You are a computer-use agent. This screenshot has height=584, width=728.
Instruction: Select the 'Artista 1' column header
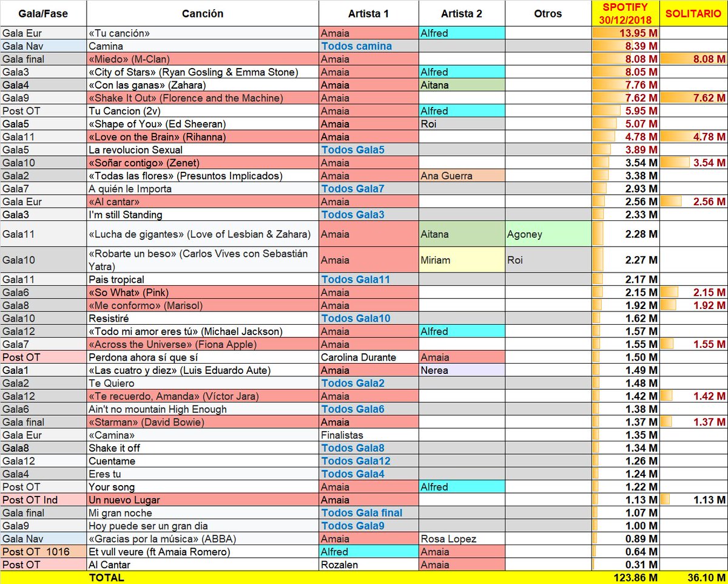[x=369, y=13]
